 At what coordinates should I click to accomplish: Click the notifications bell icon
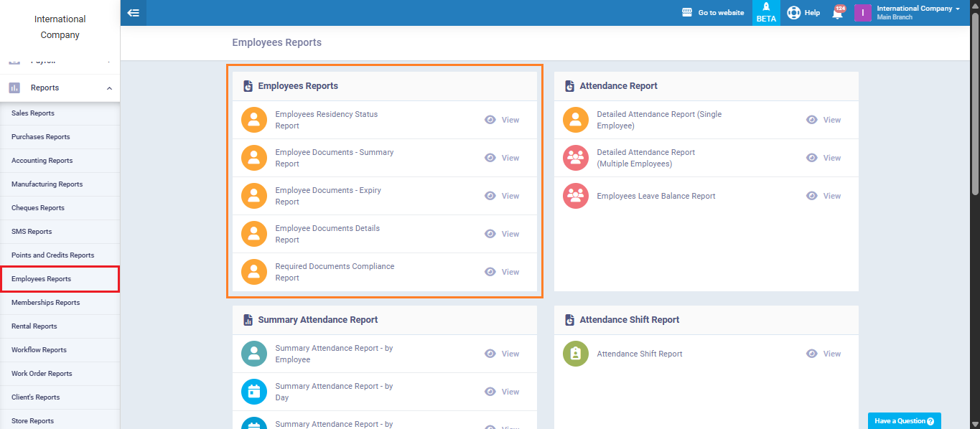point(837,13)
